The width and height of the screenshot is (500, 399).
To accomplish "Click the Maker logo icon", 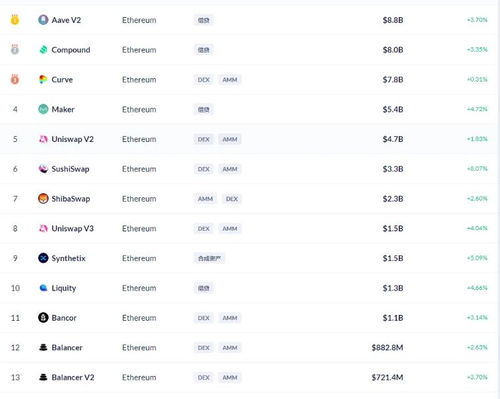I will coord(43,109).
